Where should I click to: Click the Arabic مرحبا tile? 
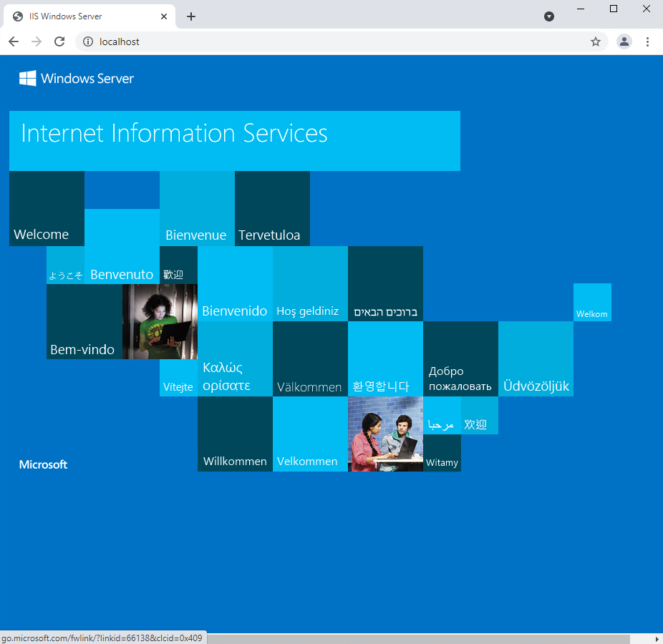[x=442, y=416]
